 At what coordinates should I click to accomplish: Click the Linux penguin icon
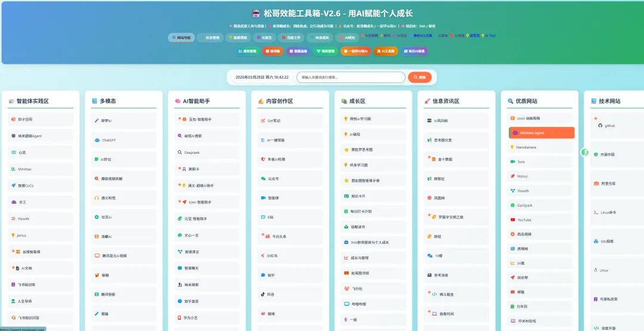(596, 270)
